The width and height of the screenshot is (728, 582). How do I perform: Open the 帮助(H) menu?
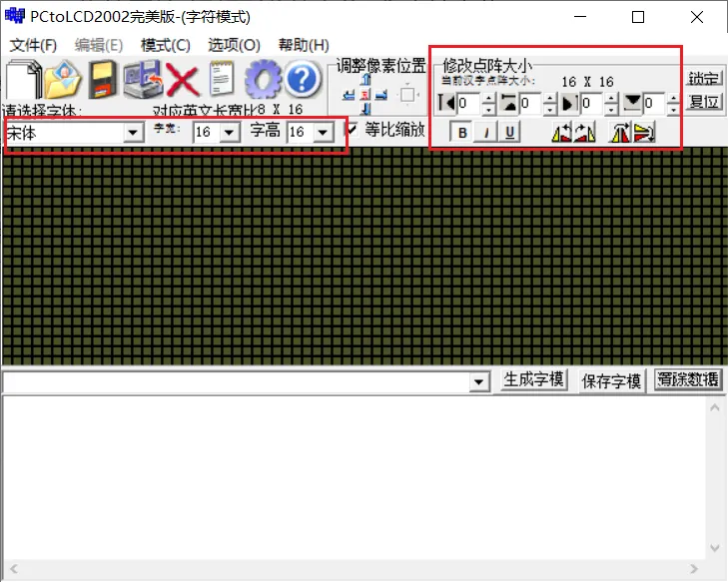pyautogui.click(x=304, y=45)
